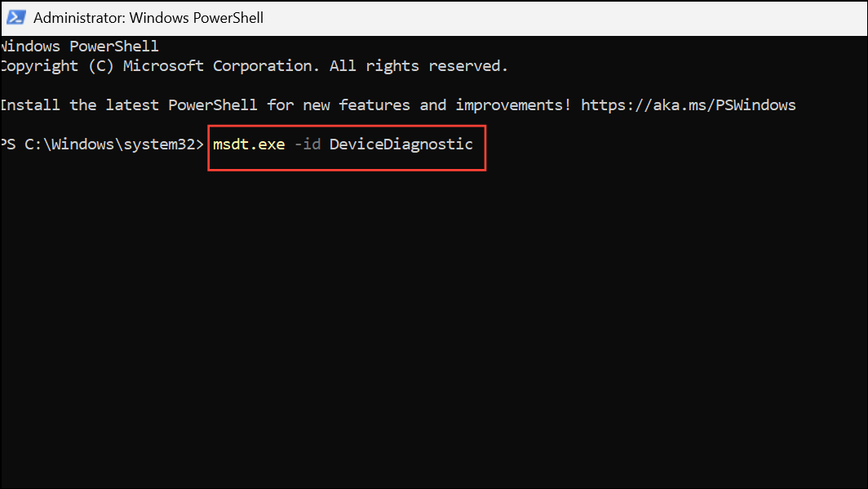868x489 pixels.
Task: Click the 'Copyright (C)' text
Action: point(57,66)
